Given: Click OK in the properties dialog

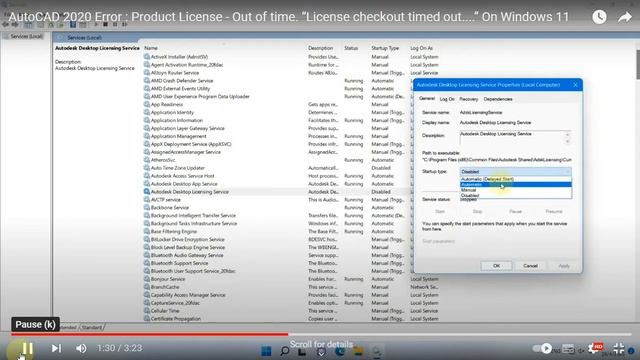Looking at the screenshot, I should click(496, 266).
